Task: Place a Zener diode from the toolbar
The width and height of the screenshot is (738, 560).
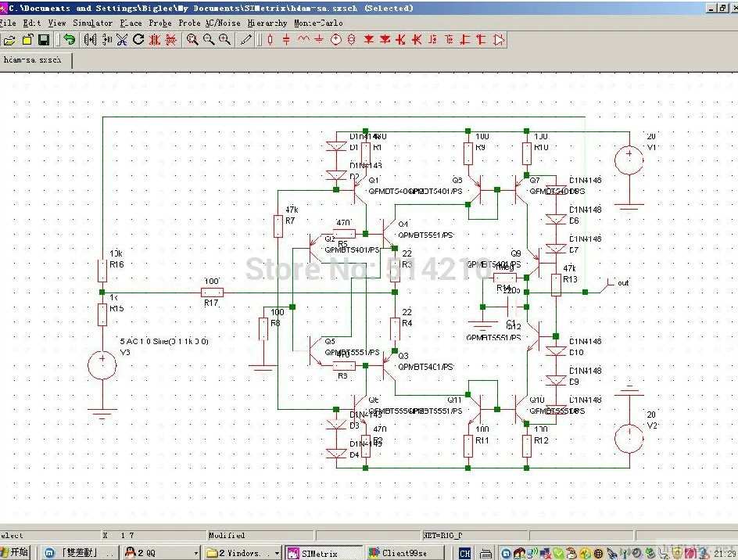Action: pos(385,40)
